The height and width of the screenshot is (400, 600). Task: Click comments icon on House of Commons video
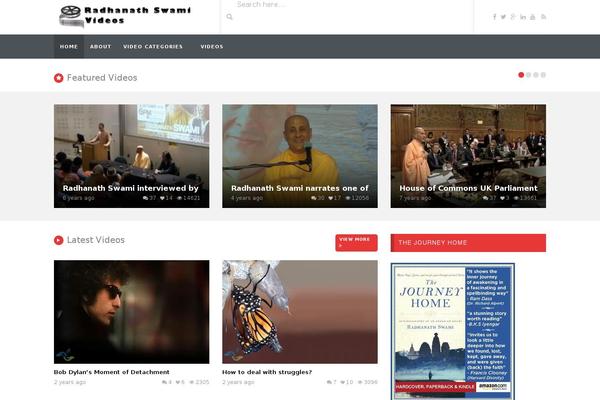486,198
